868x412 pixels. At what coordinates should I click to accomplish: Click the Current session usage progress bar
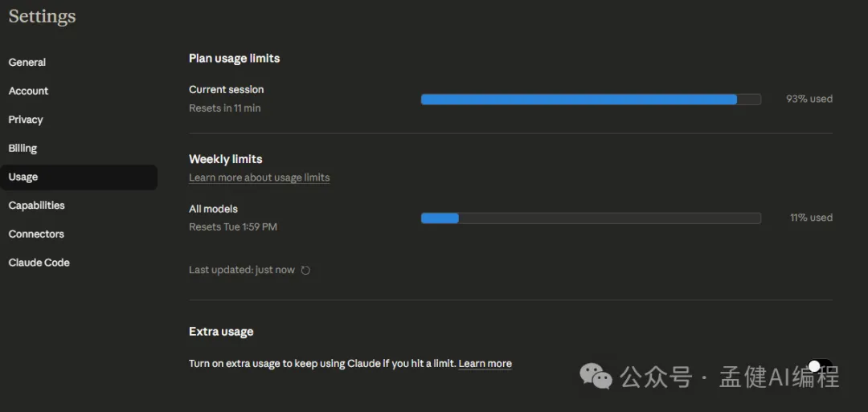tap(591, 100)
